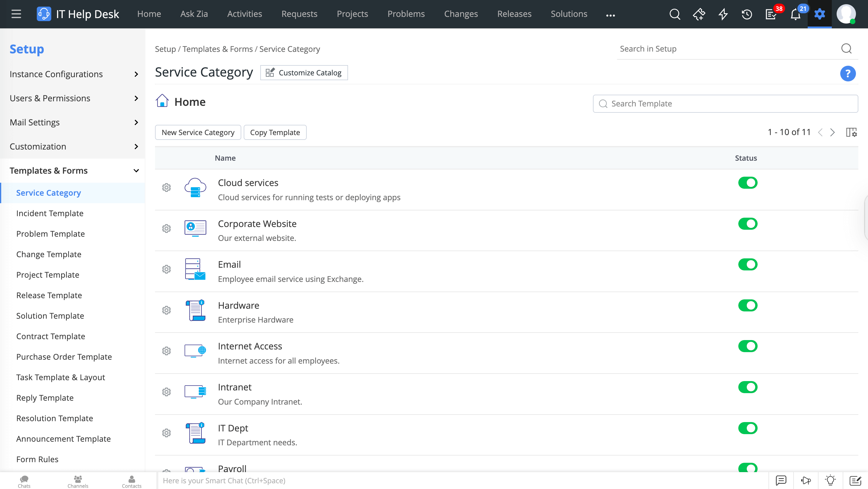This screenshot has height=489, width=868.
Task: Switch off the Intranet status toggle
Action: pyautogui.click(x=747, y=387)
